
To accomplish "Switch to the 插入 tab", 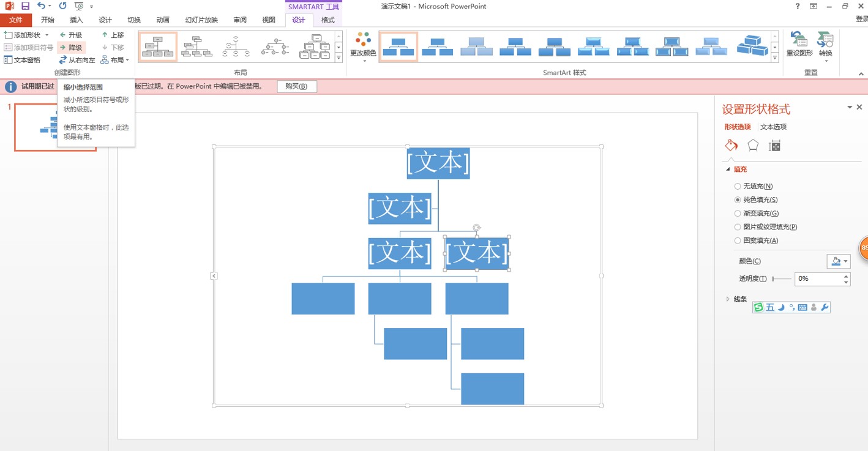I will pos(77,20).
